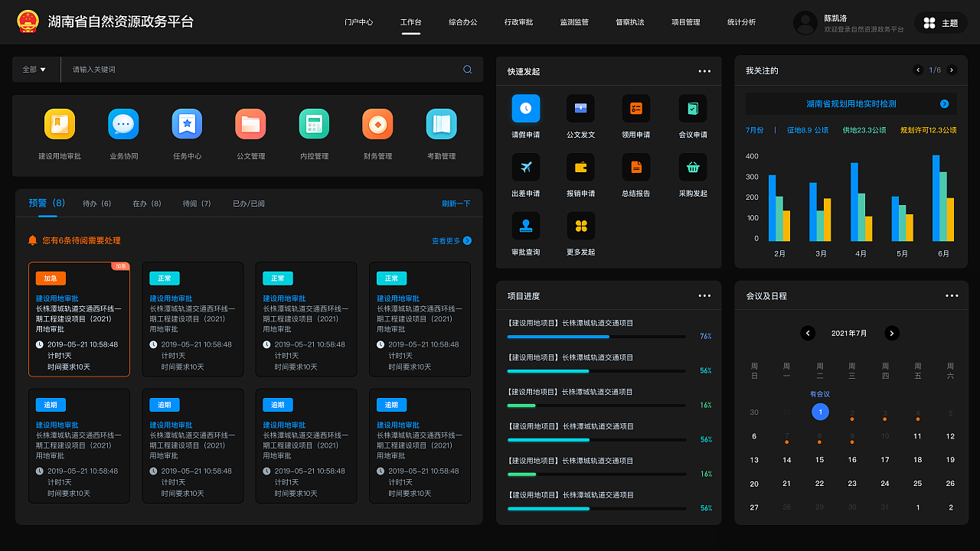The image size is (980, 551).
Task: Open the 出差申请 business trip icon
Action: (x=525, y=167)
